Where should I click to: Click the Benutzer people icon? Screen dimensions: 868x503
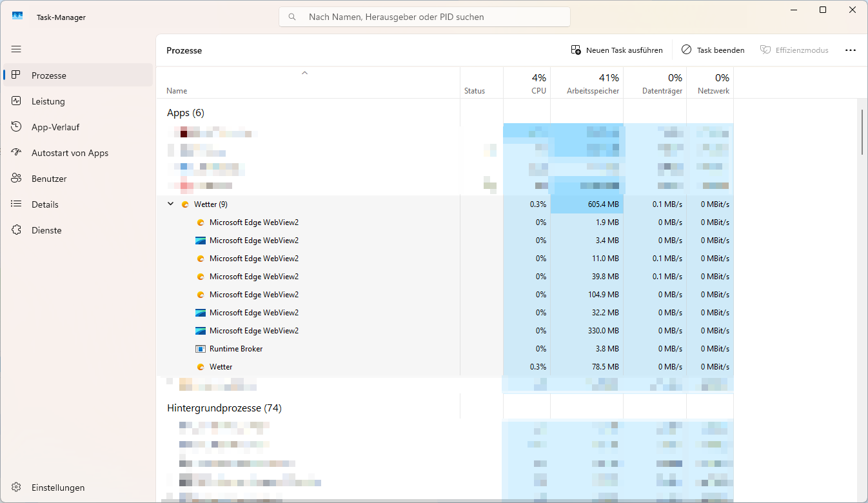(16, 179)
